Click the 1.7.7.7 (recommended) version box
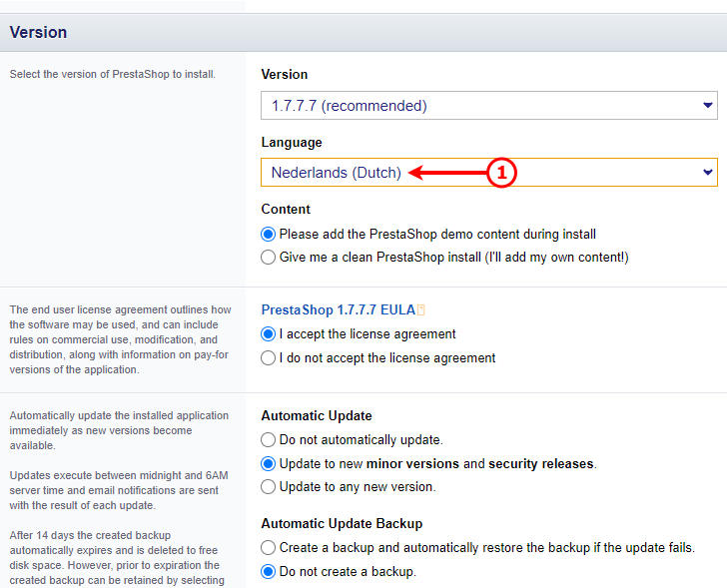 tap(489, 105)
